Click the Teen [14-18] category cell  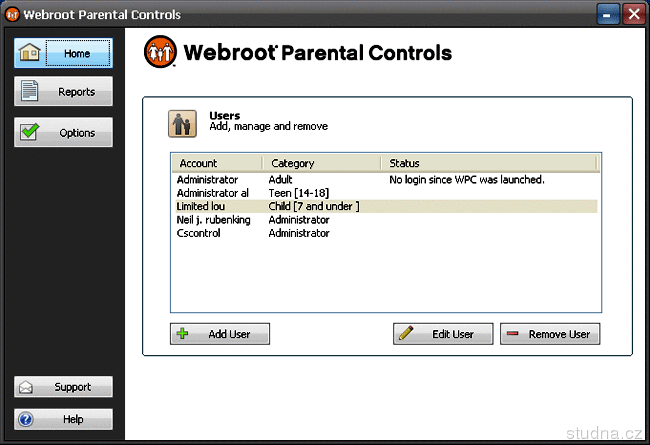coord(299,193)
